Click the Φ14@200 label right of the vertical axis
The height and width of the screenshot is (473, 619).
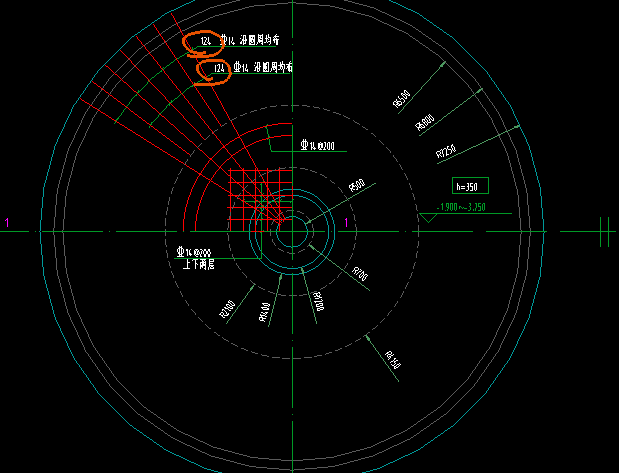coord(318,146)
